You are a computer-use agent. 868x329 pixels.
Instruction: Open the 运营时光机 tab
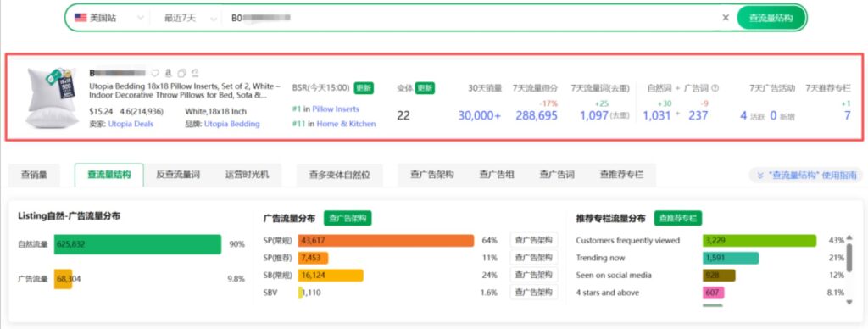click(x=247, y=175)
